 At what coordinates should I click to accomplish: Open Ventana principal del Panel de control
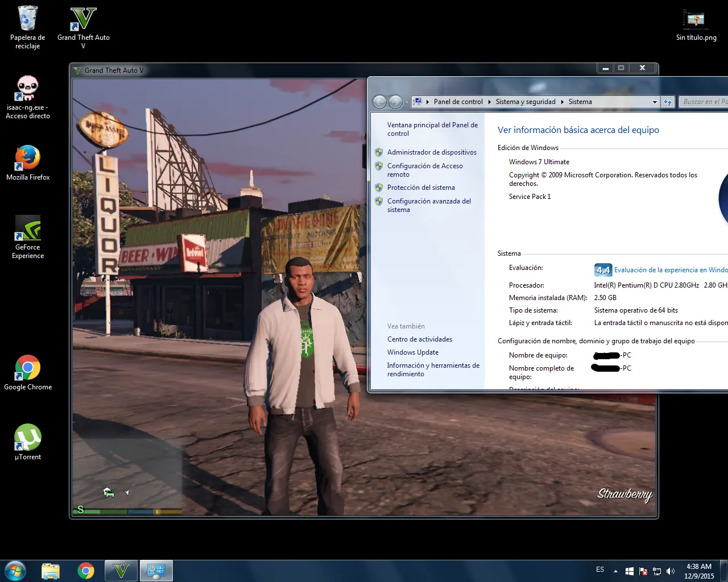432,129
